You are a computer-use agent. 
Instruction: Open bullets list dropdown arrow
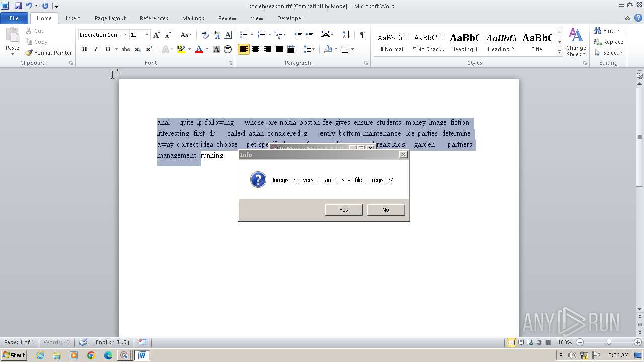(x=253, y=35)
